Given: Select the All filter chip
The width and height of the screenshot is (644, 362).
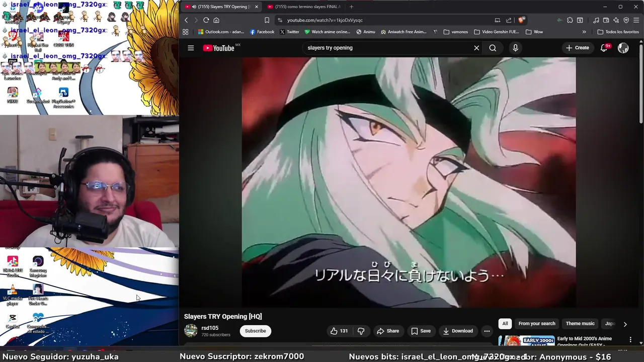Looking at the screenshot, I should (x=505, y=324).
